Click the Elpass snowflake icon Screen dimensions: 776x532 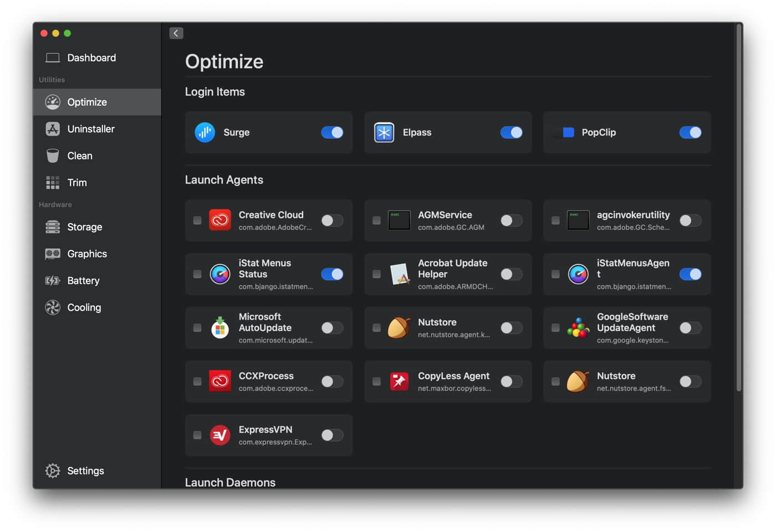click(384, 132)
